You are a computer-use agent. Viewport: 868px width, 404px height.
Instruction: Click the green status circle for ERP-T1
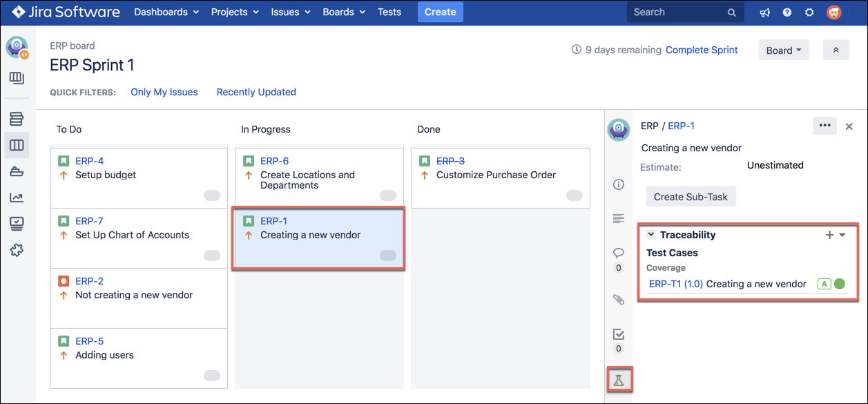pyautogui.click(x=840, y=284)
